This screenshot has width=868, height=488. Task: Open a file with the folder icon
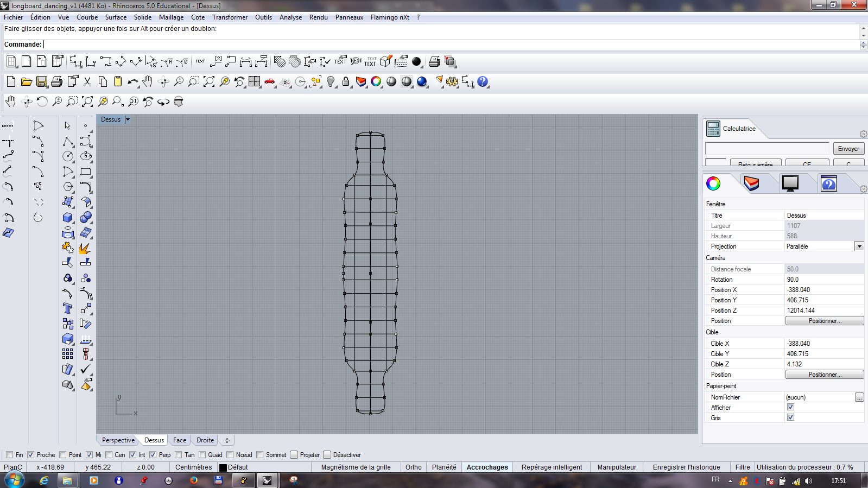[x=26, y=82]
